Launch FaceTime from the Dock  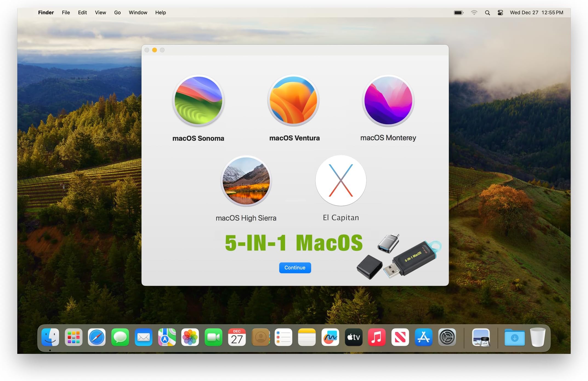coord(213,337)
